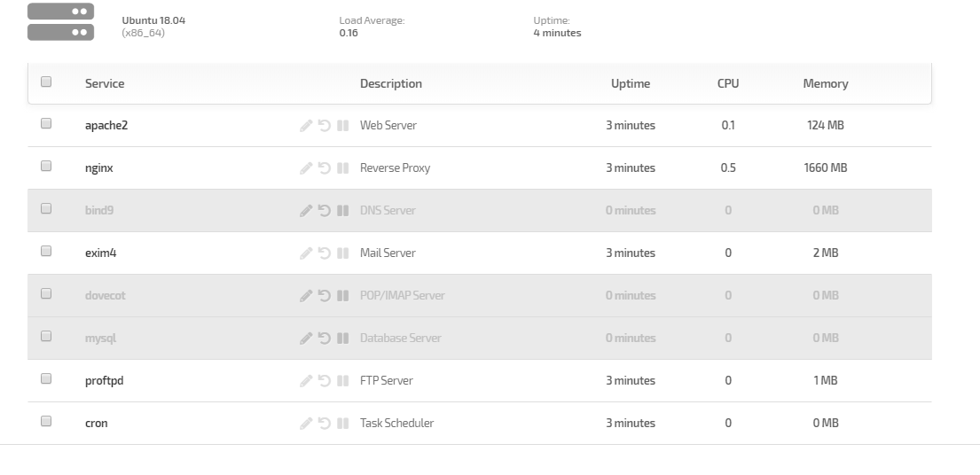Click the edit pencil icon for nginx
980x475 pixels.
click(x=306, y=167)
